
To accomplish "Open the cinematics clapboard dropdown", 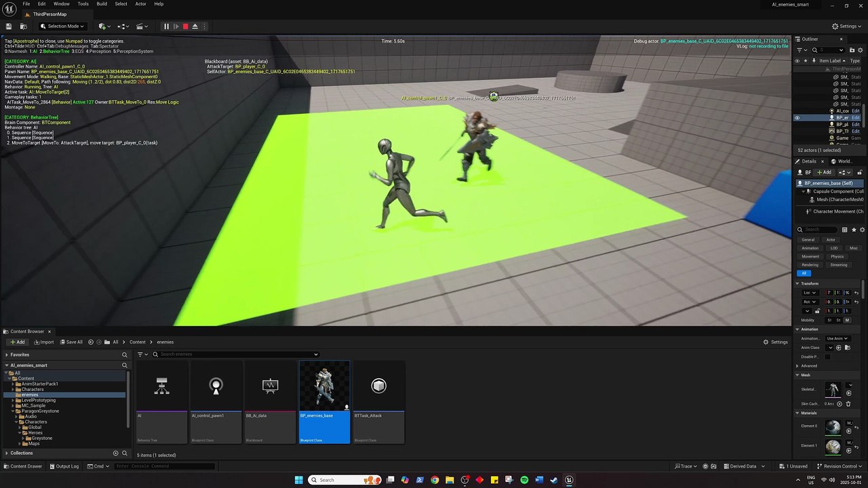I will pyautogui.click(x=142, y=26).
